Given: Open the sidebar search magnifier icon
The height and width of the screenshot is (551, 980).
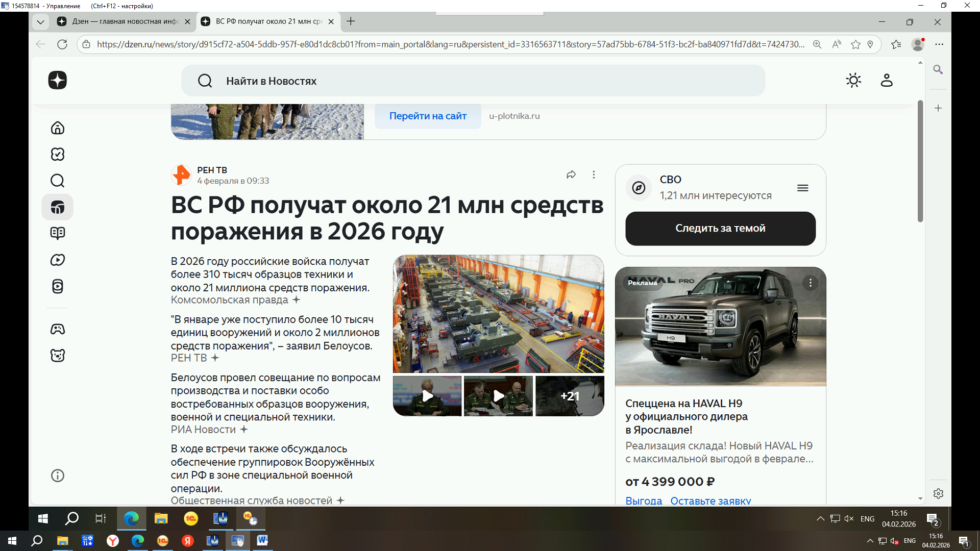Looking at the screenshot, I should [x=57, y=181].
